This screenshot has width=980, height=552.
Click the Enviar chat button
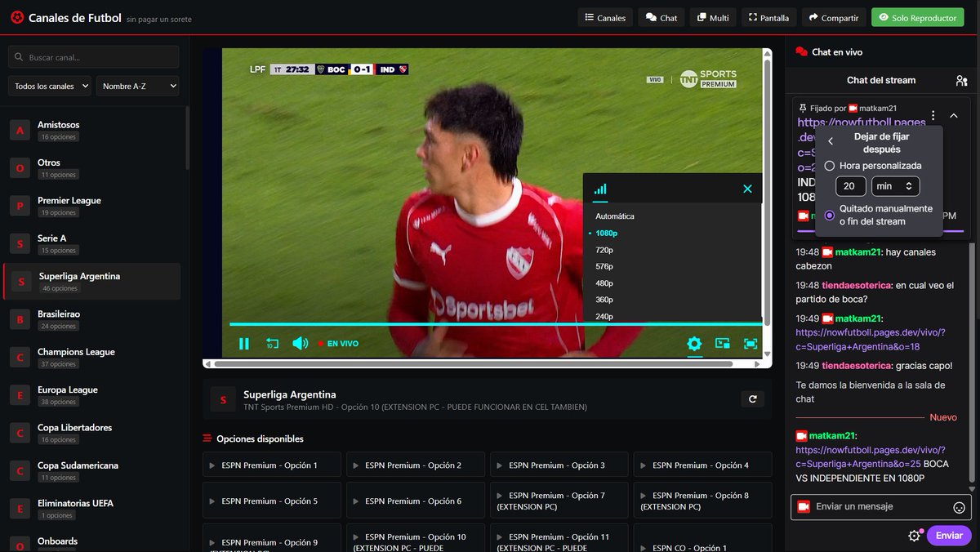point(948,535)
